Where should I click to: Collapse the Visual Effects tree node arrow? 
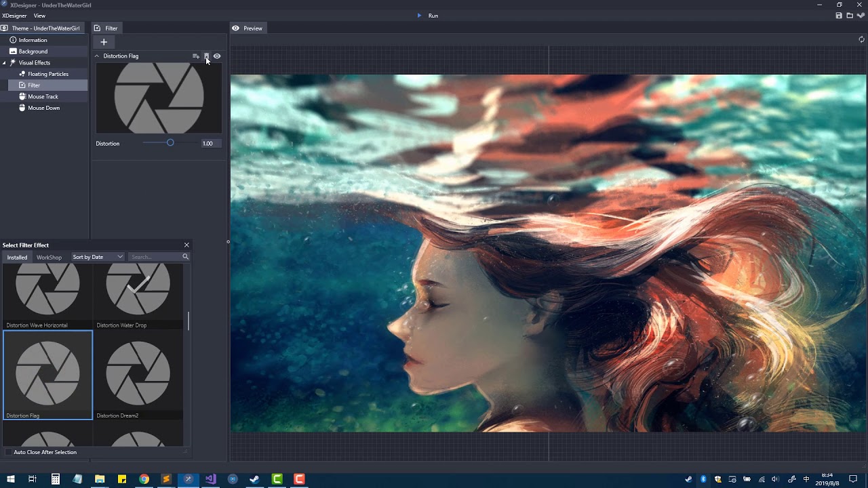pyautogui.click(x=4, y=63)
